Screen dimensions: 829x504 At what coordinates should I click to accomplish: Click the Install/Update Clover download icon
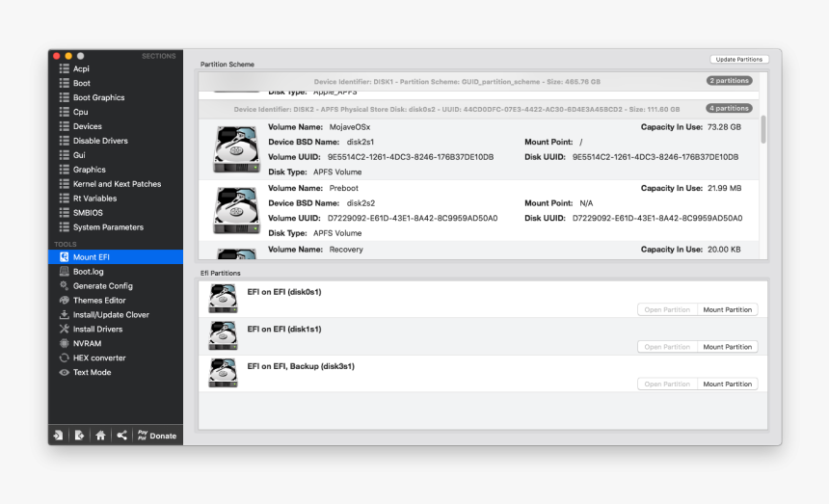pyautogui.click(x=64, y=314)
